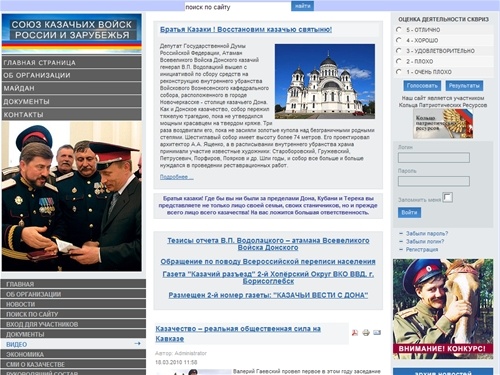Click the ВНИМАНИЕ! КОНКУРС! banner image

pos(443,309)
